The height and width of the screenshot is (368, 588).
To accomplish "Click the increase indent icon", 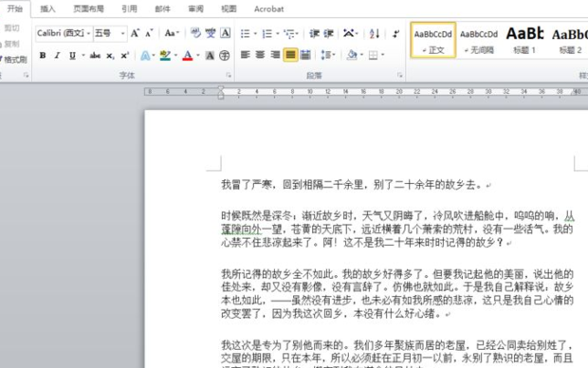I will tap(328, 34).
